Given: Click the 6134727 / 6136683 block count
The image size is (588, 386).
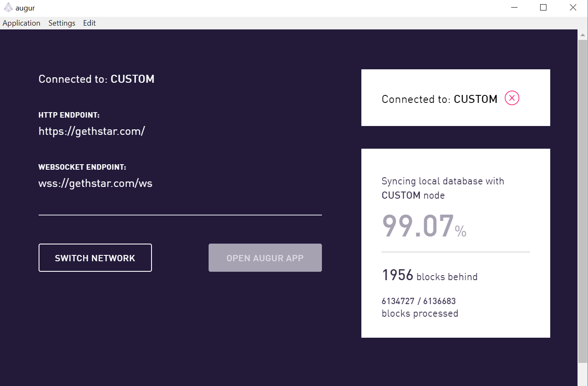Looking at the screenshot, I should [418, 301].
